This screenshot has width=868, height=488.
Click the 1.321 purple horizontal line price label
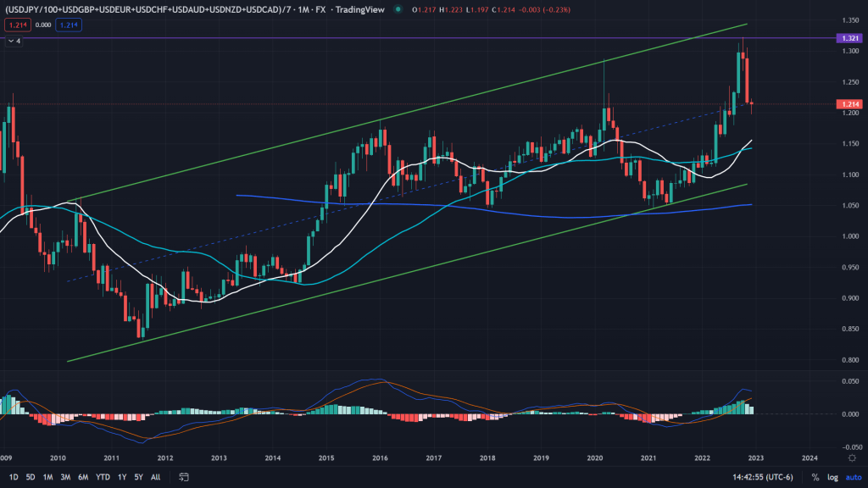848,38
